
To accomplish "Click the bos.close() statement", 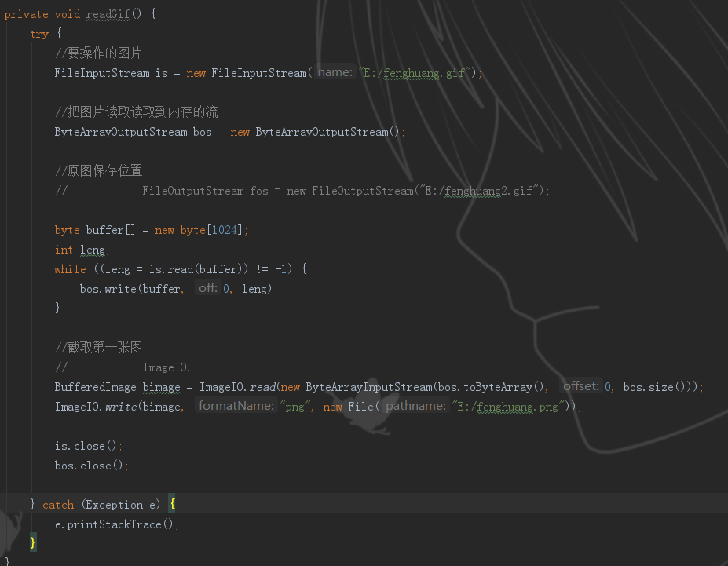I will 91,466.
